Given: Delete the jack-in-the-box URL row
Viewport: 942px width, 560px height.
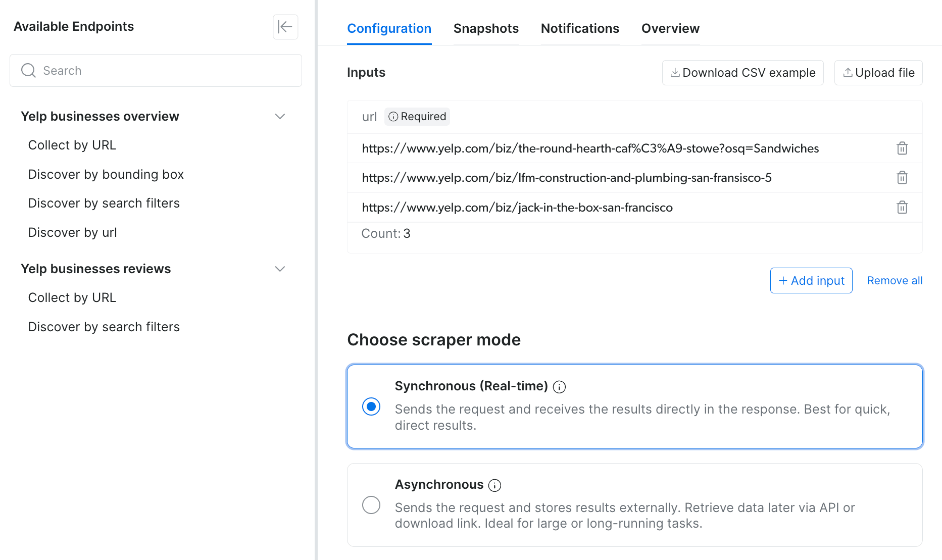Looking at the screenshot, I should click(902, 208).
